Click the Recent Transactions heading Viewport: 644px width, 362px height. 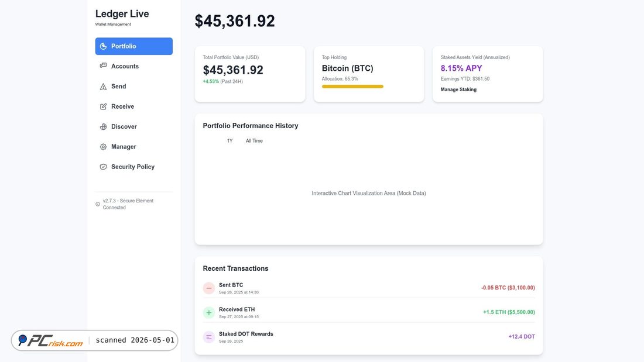tap(235, 268)
